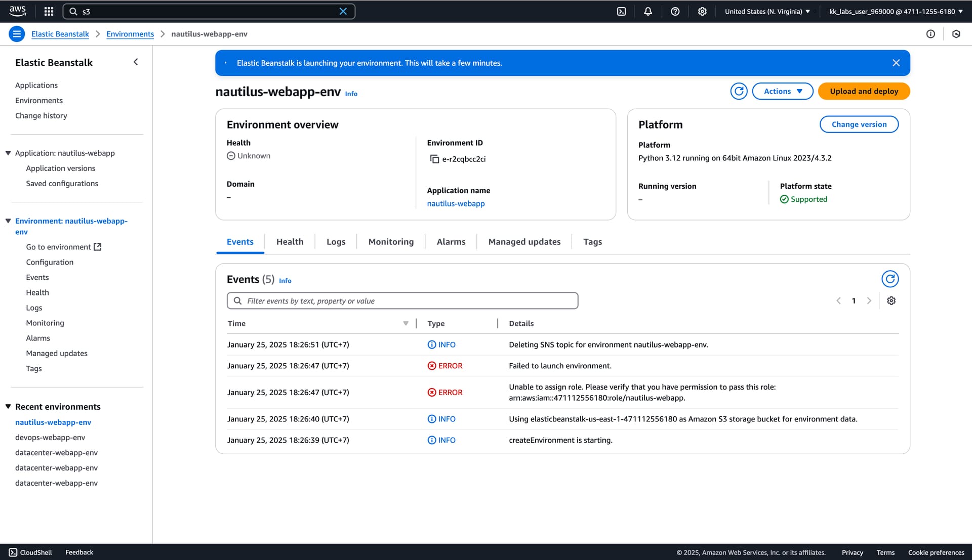Click the Type column header
Image resolution: width=972 pixels, height=560 pixels.
pos(436,323)
